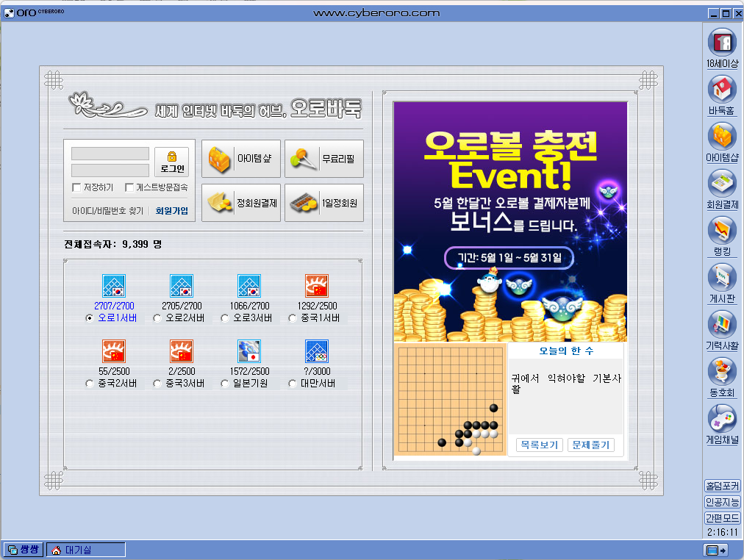Select the 중국1서버 radio button

(x=293, y=318)
